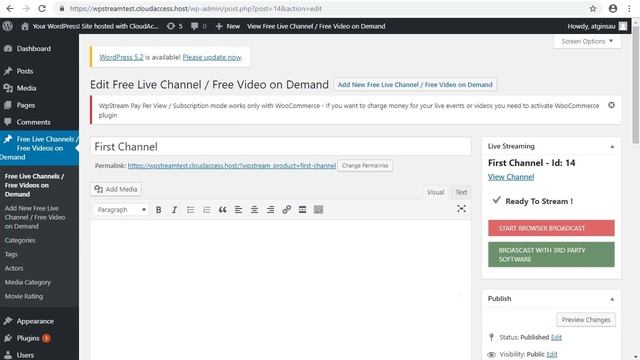Open comments bubble in admin bar
Image resolution: width=640 pixels, height=360 pixels.
tap(199, 26)
